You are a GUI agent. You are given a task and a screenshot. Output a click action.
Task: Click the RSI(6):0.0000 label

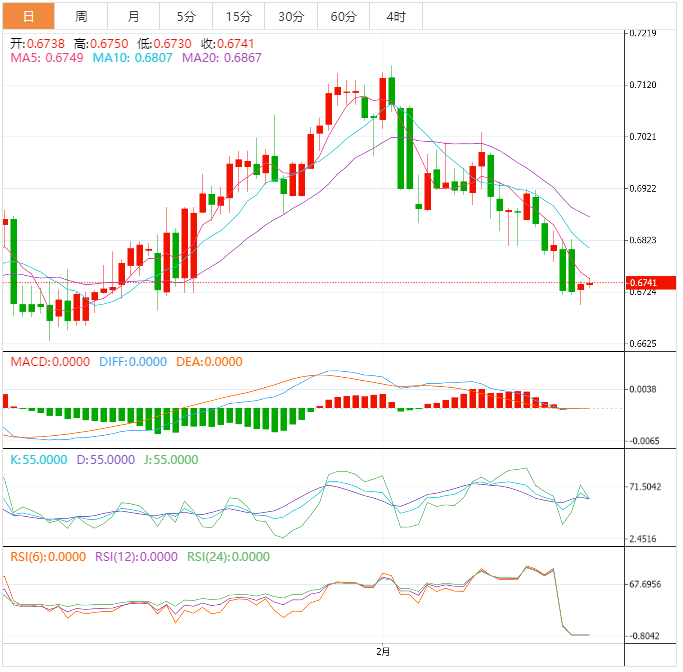48,557
